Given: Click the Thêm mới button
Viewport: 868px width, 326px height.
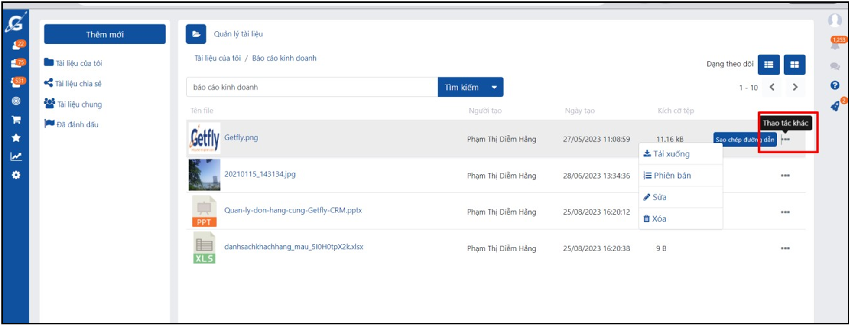Looking at the screenshot, I should click(x=104, y=34).
